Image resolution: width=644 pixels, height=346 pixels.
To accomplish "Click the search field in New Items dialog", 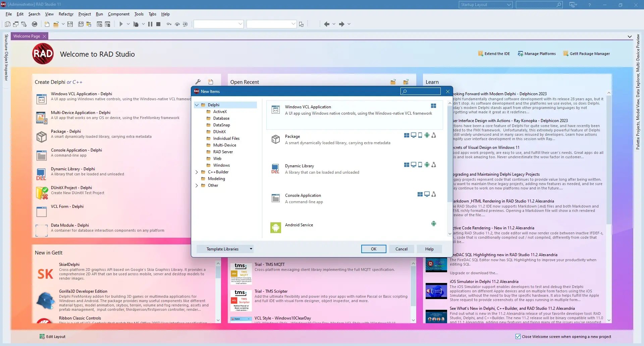I will coord(420,91).
